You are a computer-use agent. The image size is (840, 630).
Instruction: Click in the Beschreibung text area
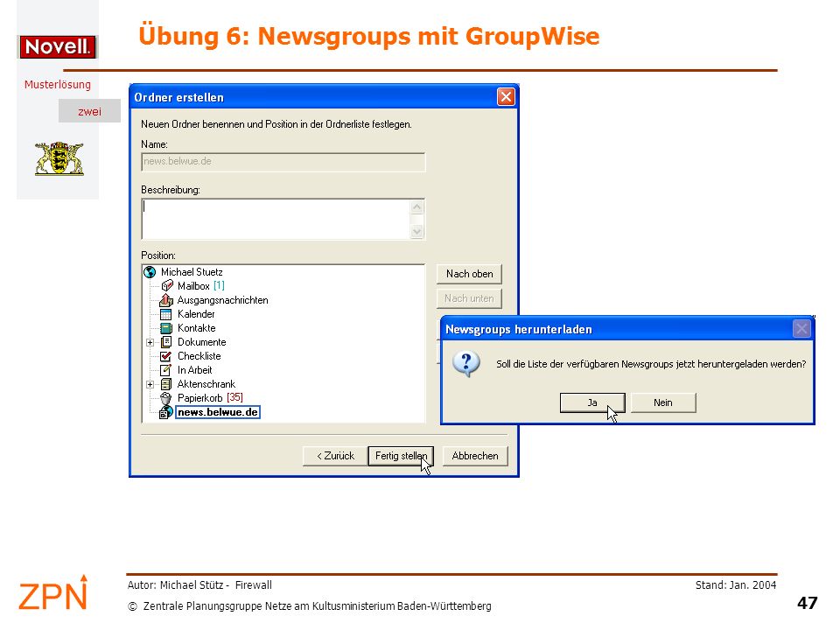(x=276, y=219)
